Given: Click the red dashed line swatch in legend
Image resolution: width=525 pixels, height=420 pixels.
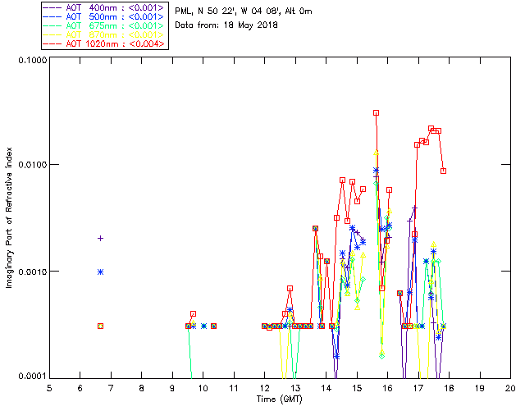Looking at the screenshot, I should 52,44.
